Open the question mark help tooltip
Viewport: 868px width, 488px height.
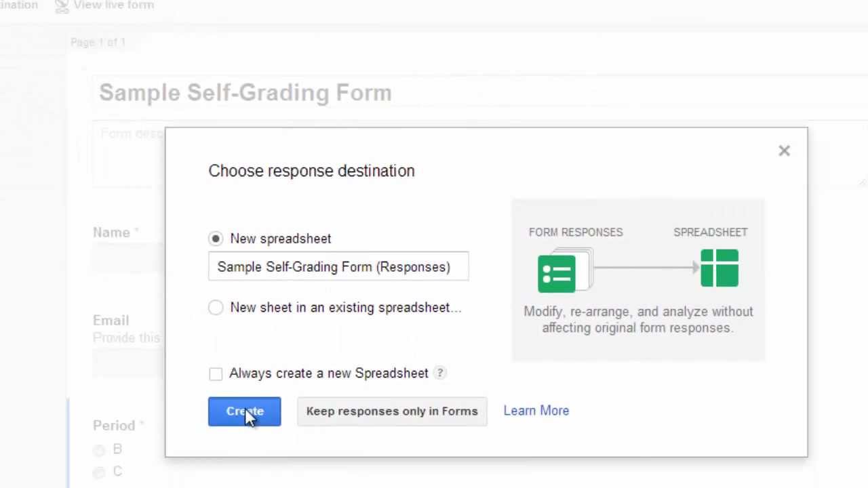coord(440,373)
